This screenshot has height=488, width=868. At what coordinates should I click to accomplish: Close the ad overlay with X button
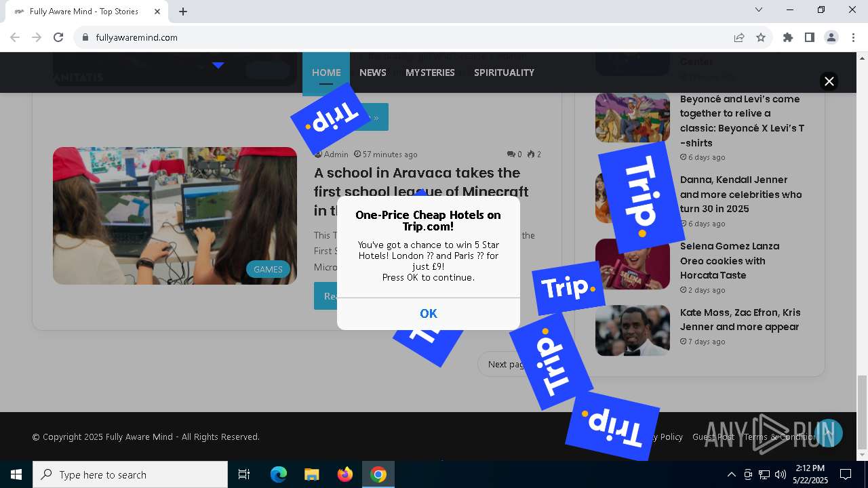pos(829,81)
